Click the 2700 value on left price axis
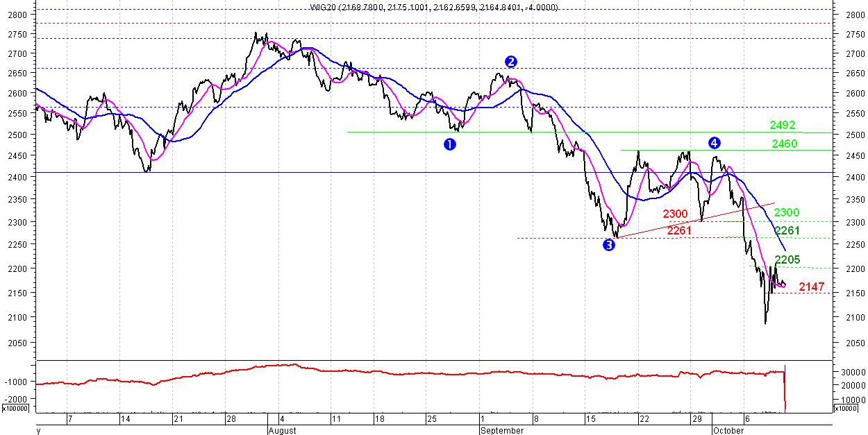 click(18, 53)
